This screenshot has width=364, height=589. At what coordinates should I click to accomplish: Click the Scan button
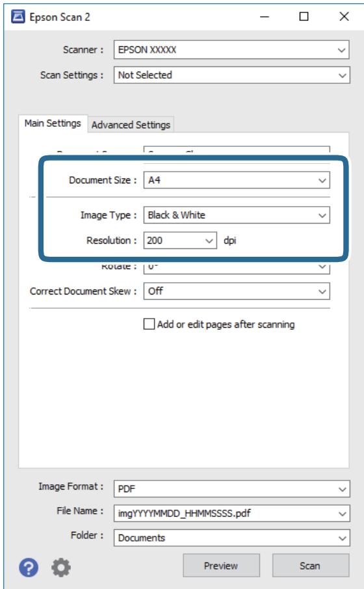[x=310, y=566]
